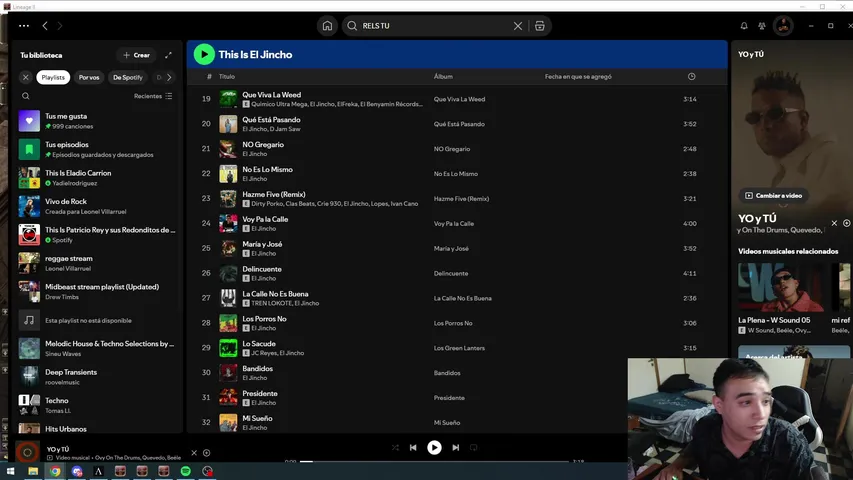Image resolution: width=853 pixels, height=480 pixels.
Task: Open Spotify from Windows taskbar
Action: coord(186,471)
